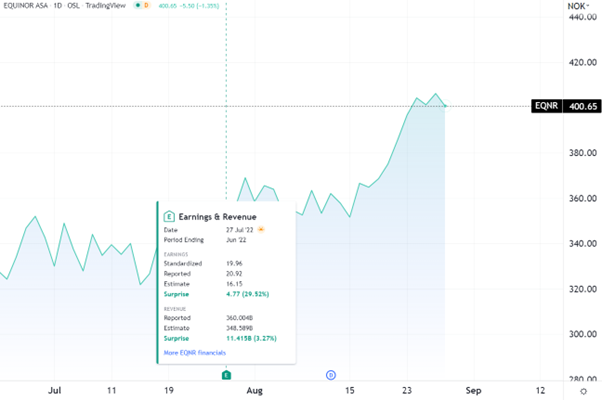Click the 420.00 price axis label
Image resolution: width=602 pixels, height=400 pixels.
click(x=583, y=62)
